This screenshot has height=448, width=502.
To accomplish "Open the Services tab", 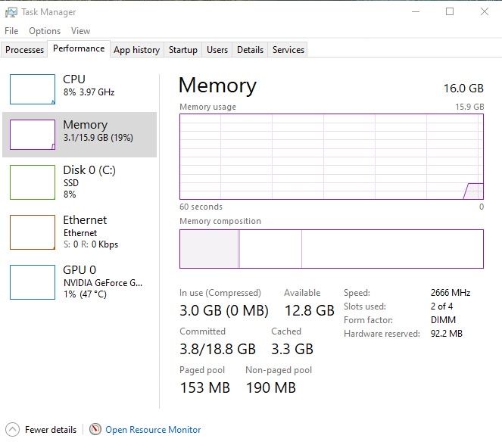I will pos(288,50).
